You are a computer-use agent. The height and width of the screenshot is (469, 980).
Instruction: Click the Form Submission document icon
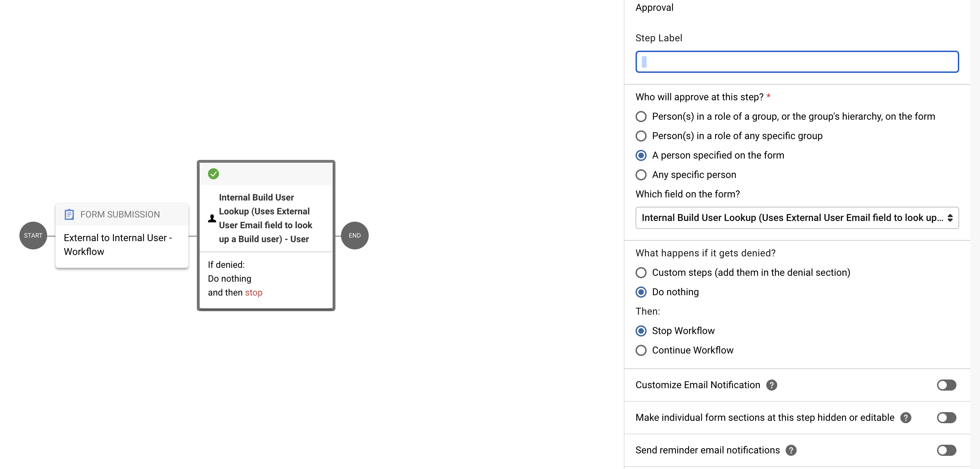(x=69, y=214)
